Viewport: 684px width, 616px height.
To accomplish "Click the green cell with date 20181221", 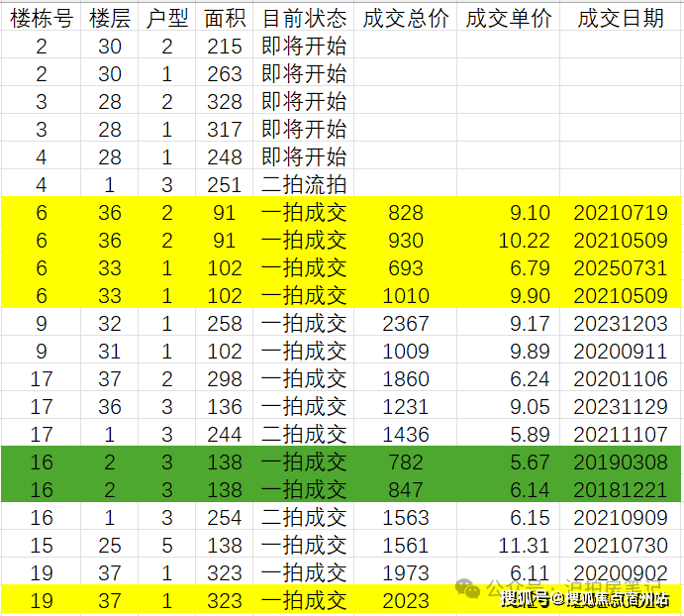I will [621, 490].
